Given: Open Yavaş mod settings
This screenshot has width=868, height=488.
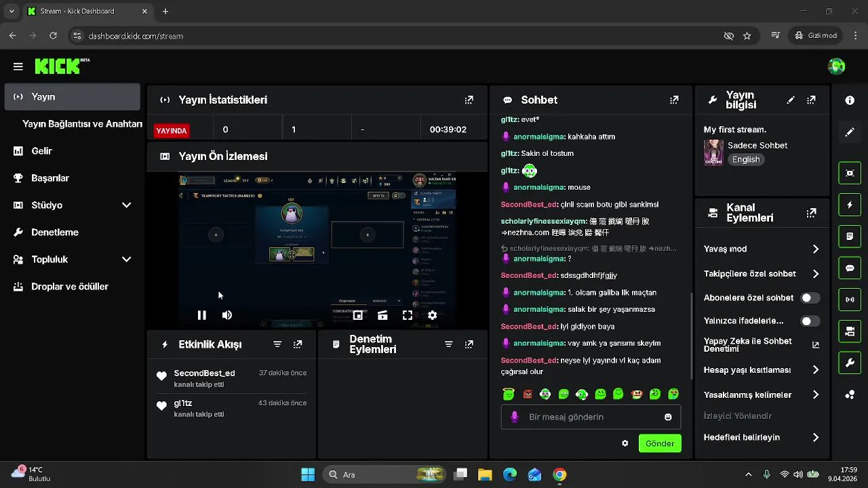Looking at the screenshot, I should (762, 249).
